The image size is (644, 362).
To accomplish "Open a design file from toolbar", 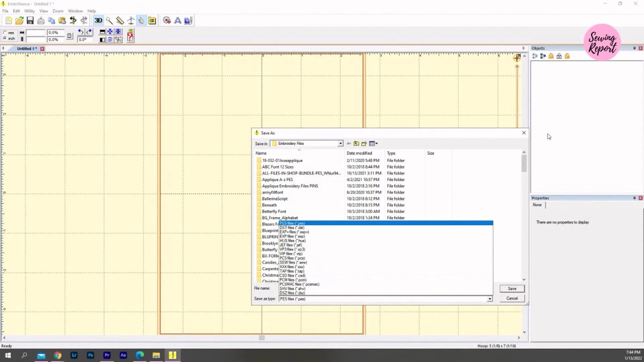I will click(19, 21).
